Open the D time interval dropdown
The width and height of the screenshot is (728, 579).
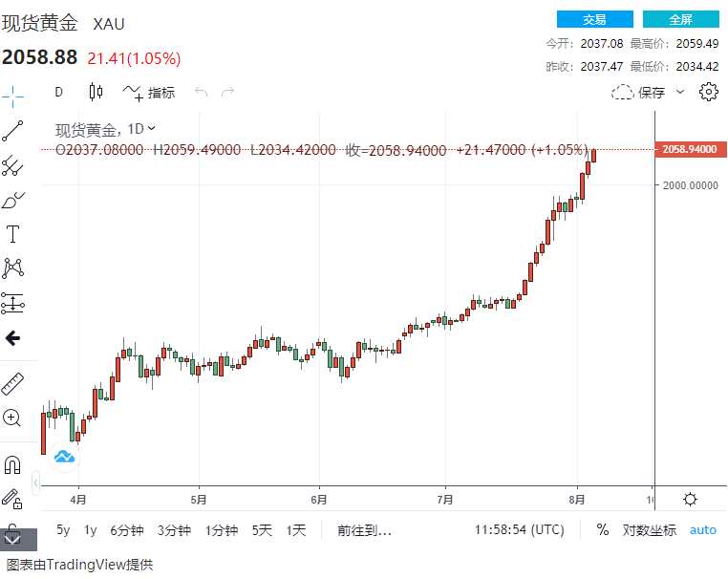58,92
